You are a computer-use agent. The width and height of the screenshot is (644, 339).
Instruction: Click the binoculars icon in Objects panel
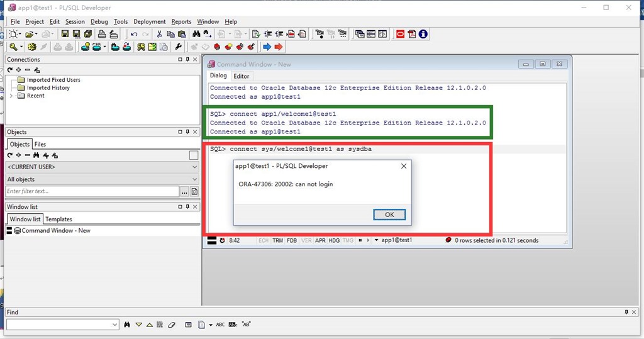(36, 155)
